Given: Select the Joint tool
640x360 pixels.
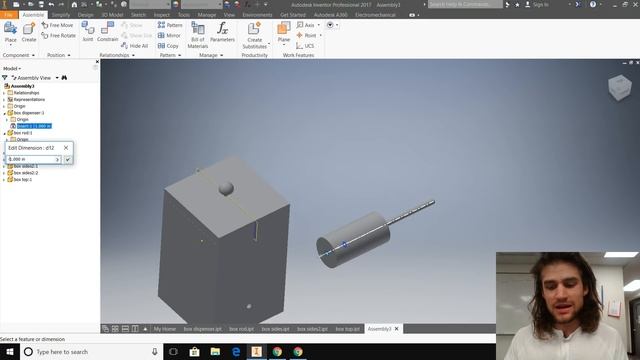Looking at the screenshot, I should [x=88, y=32].
